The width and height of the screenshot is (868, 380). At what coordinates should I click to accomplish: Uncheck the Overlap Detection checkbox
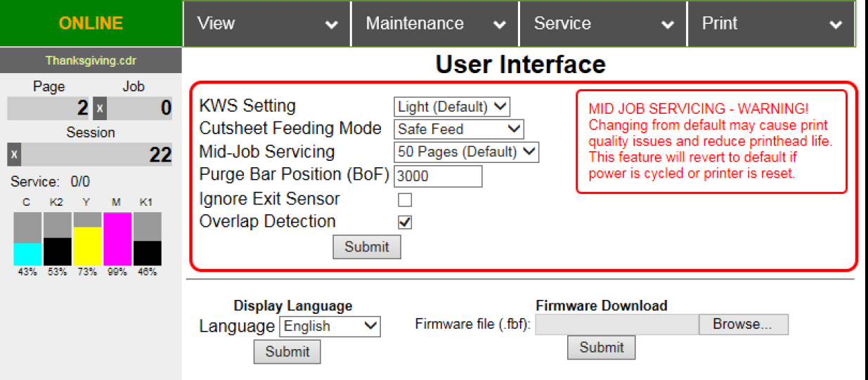(x=405, y=222)
